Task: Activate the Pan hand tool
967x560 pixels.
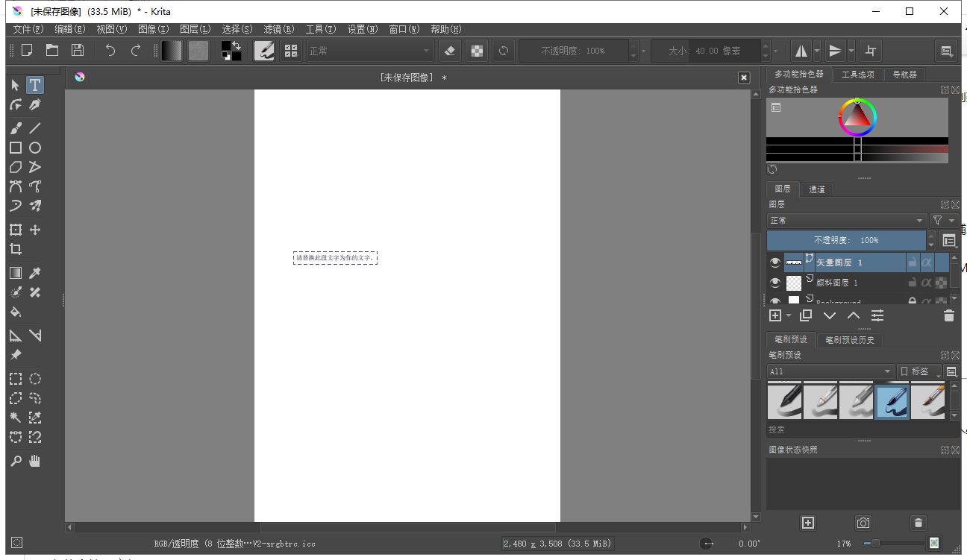Action: tap(35, 461)
